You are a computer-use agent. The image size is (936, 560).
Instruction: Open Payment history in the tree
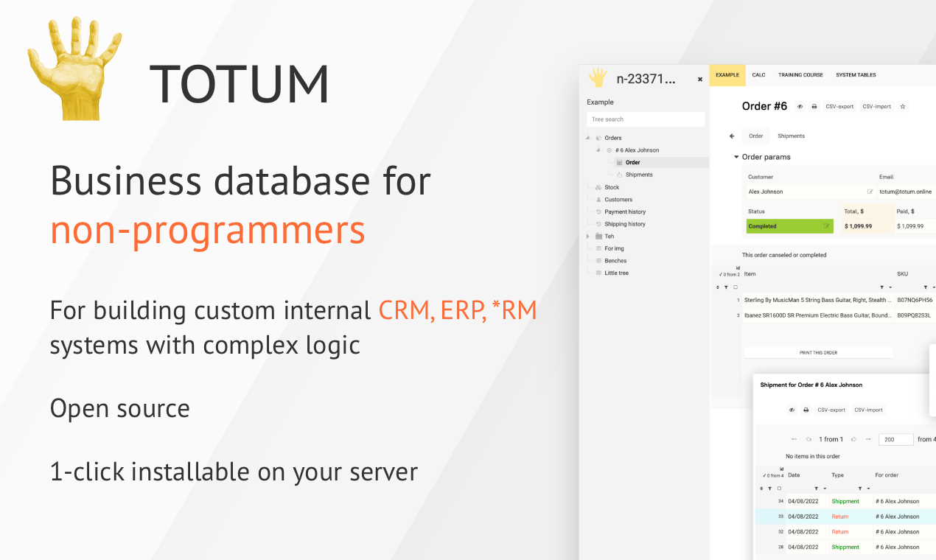[x=625, y=211]
